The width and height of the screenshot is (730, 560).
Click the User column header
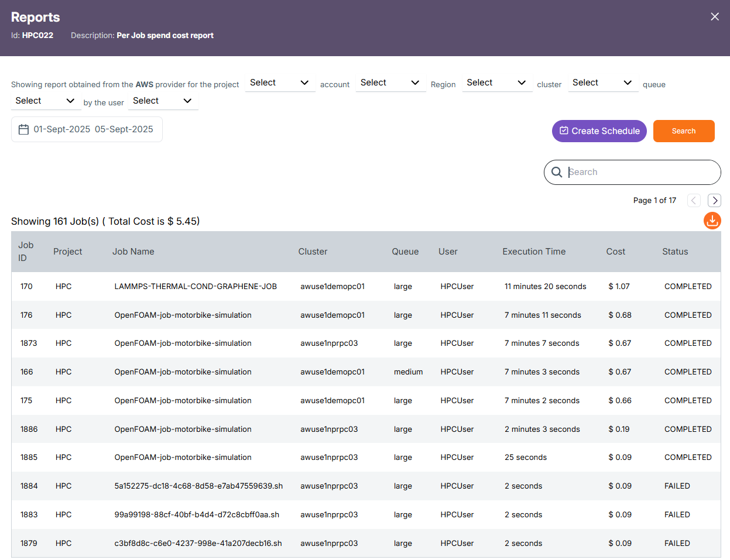448,252
